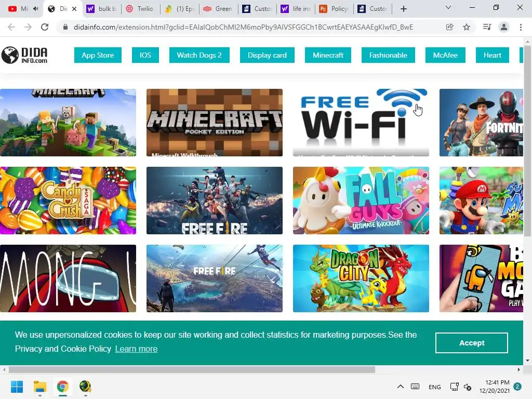Close the current Dida tab
The image size is (532, 399).
pyautogui.click(x=74, y=9)
